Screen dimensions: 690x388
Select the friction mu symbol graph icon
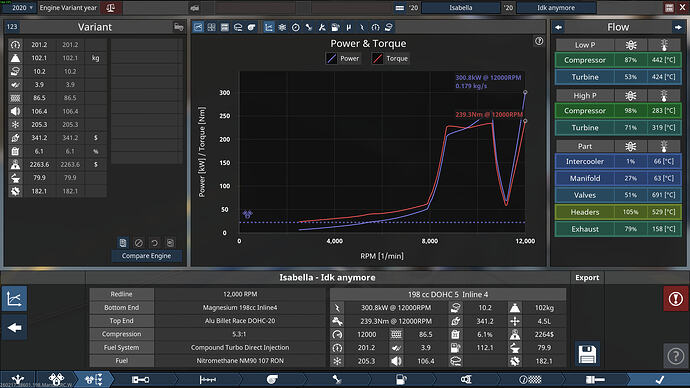point(349,27)
